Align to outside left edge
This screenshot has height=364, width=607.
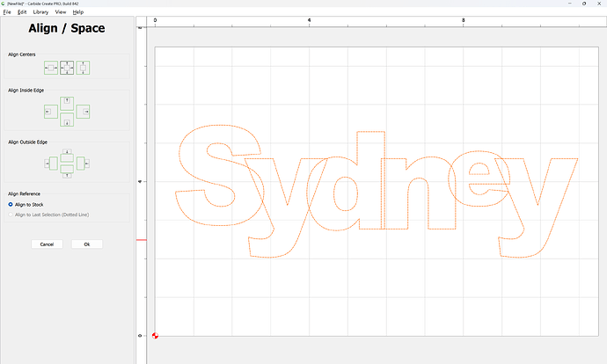click(x=47, y=164)
